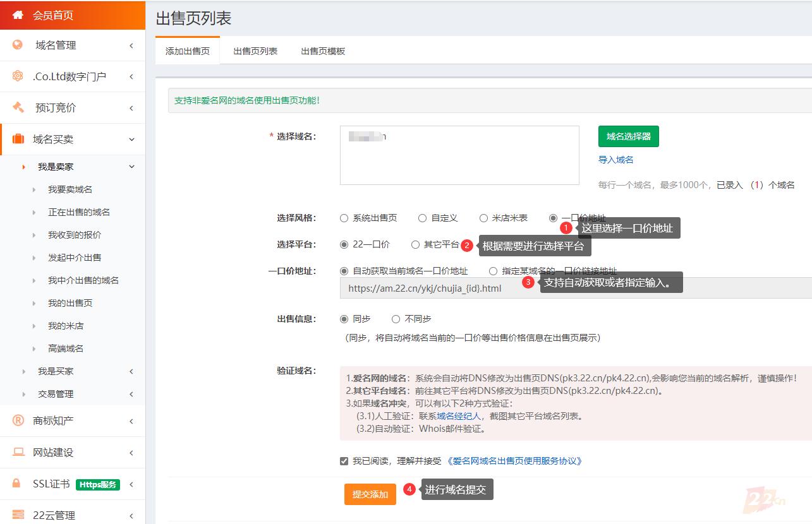This screenshot has height=524, width=812.
Task: Expand the 我是买家 submenu arrow
Action: 131,371
